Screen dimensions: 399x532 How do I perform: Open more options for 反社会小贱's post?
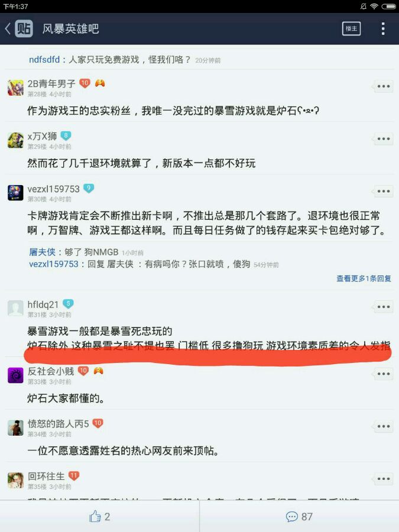point(384,374)
